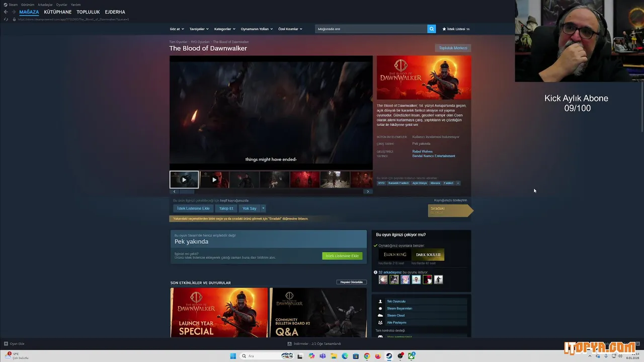
Task: Play the second trailer thumbnail
Action: point(214,179)
